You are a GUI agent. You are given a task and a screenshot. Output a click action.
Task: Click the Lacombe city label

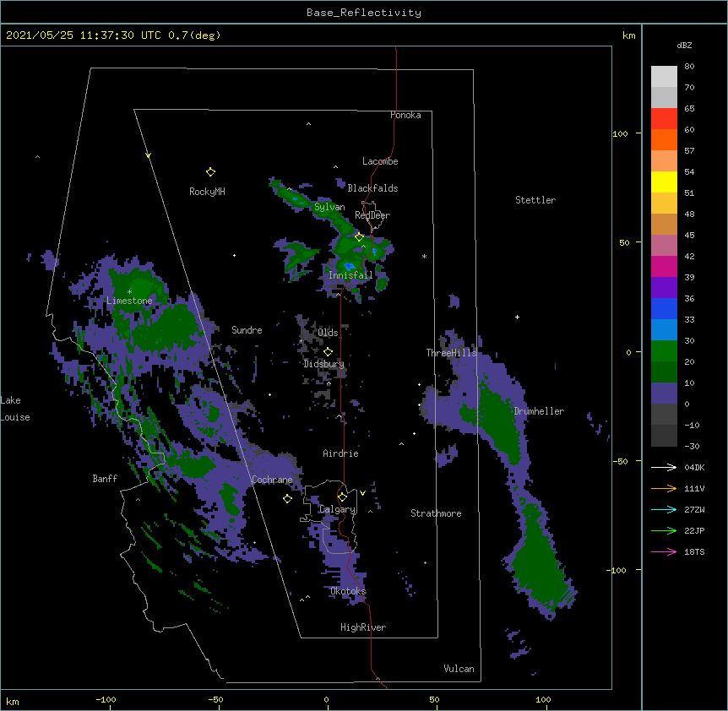point(380,161)
